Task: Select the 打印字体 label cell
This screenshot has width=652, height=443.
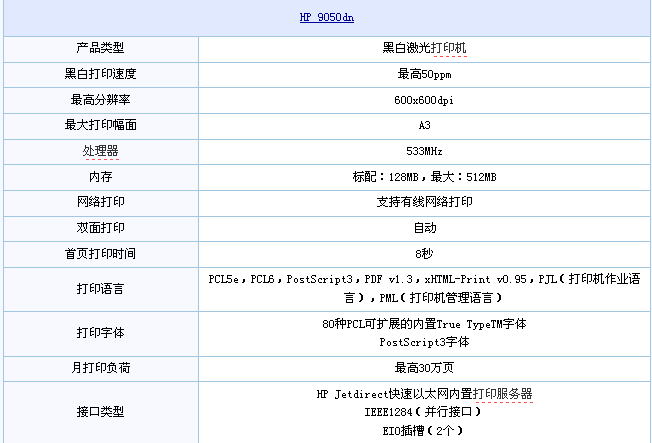Action: (101, 334)
